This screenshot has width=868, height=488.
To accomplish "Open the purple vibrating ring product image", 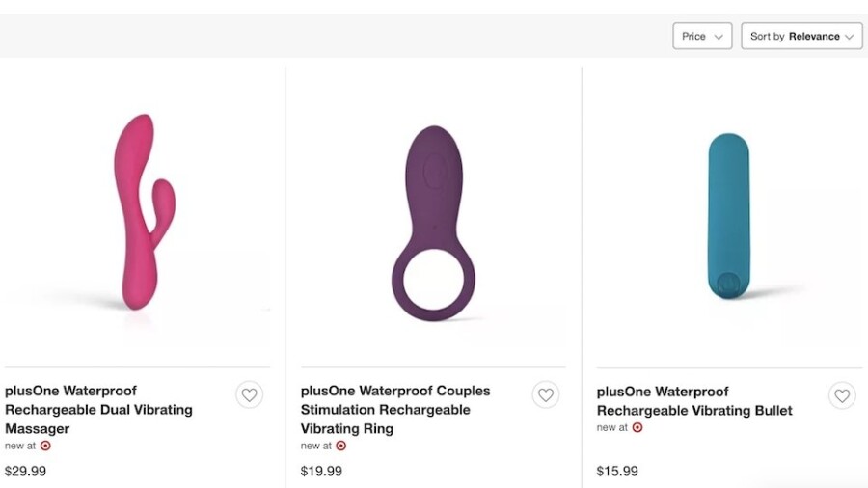I will 434,222.
